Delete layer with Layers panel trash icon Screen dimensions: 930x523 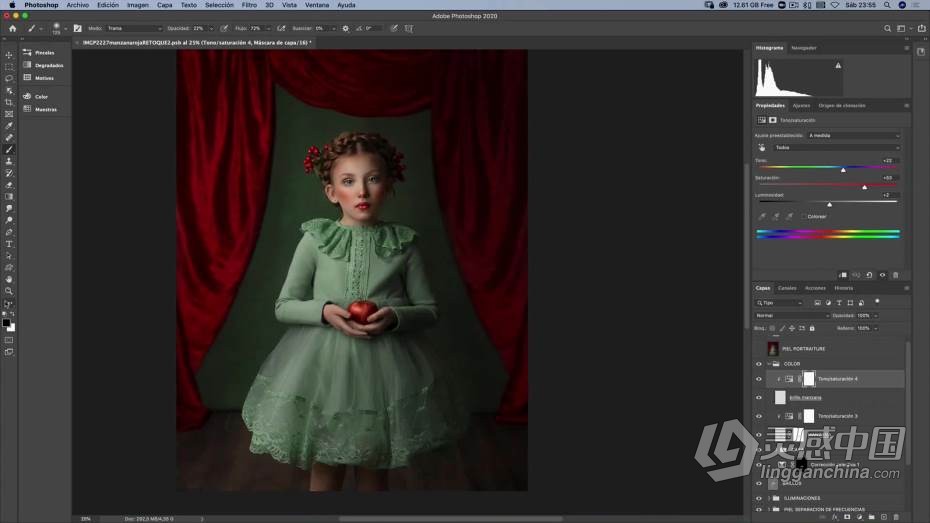tap(896, 517)
